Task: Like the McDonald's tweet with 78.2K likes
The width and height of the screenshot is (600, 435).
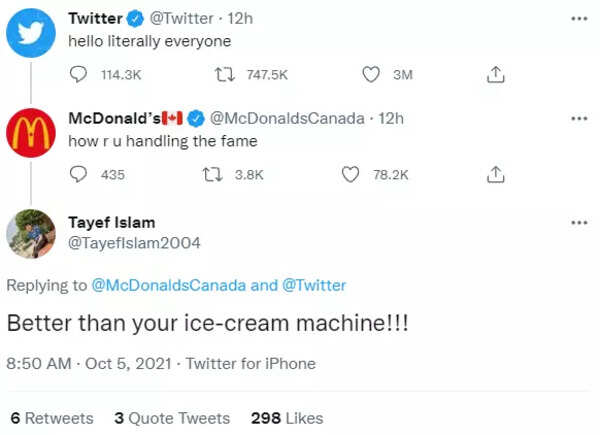Action: click(x=350, y=174)
